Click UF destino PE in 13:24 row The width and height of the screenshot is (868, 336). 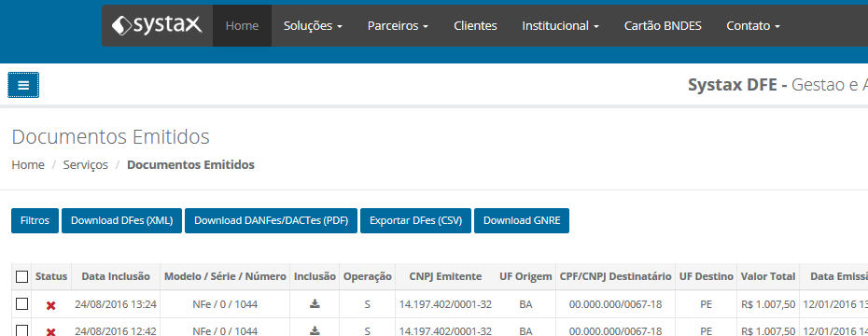707,304
